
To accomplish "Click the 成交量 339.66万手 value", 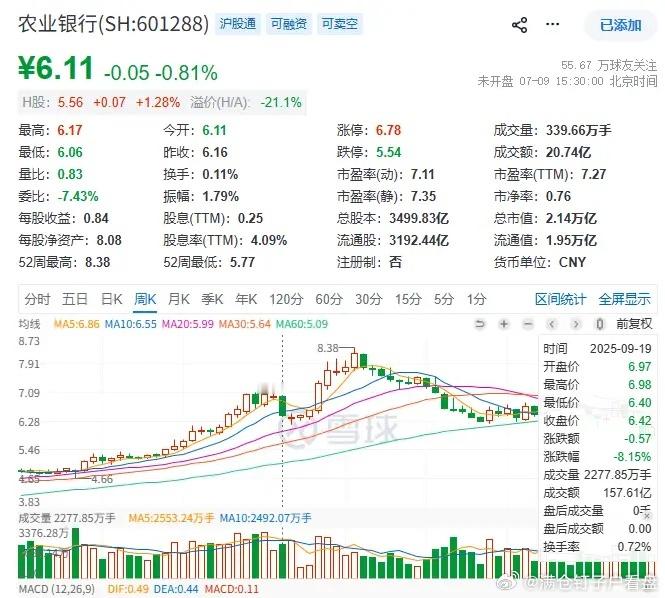I will coord(579,130).
